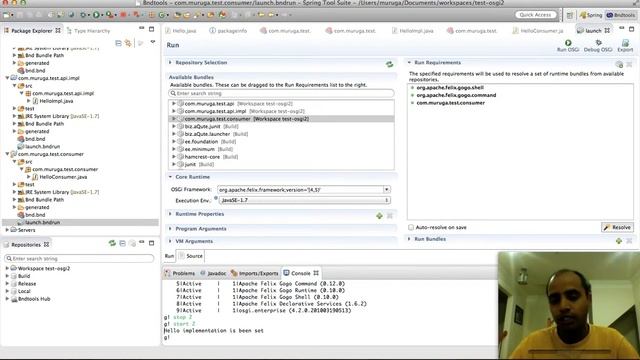Switch to Hello.java editor tab
Screen dimensions: 640x360
181,31
